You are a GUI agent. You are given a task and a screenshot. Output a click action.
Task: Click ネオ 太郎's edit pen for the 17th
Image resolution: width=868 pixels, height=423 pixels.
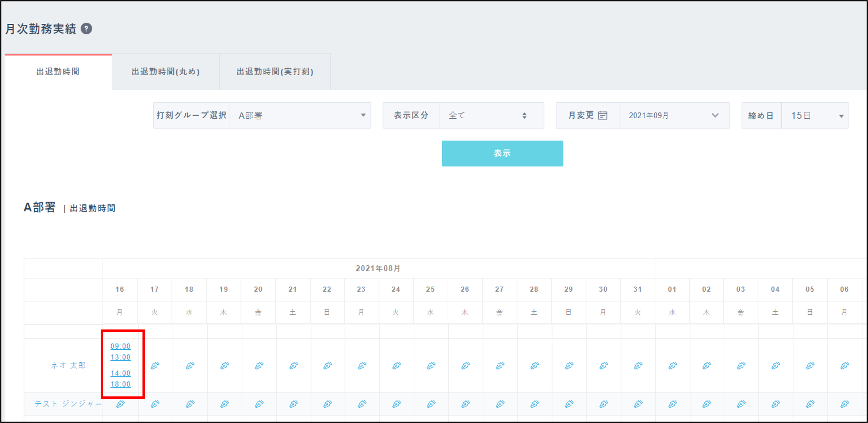click(x=155, y=365)
